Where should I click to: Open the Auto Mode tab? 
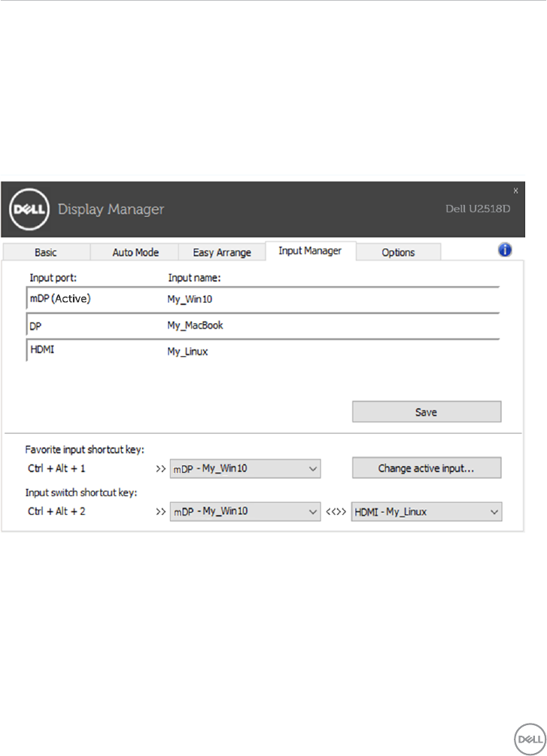(135, 252)
